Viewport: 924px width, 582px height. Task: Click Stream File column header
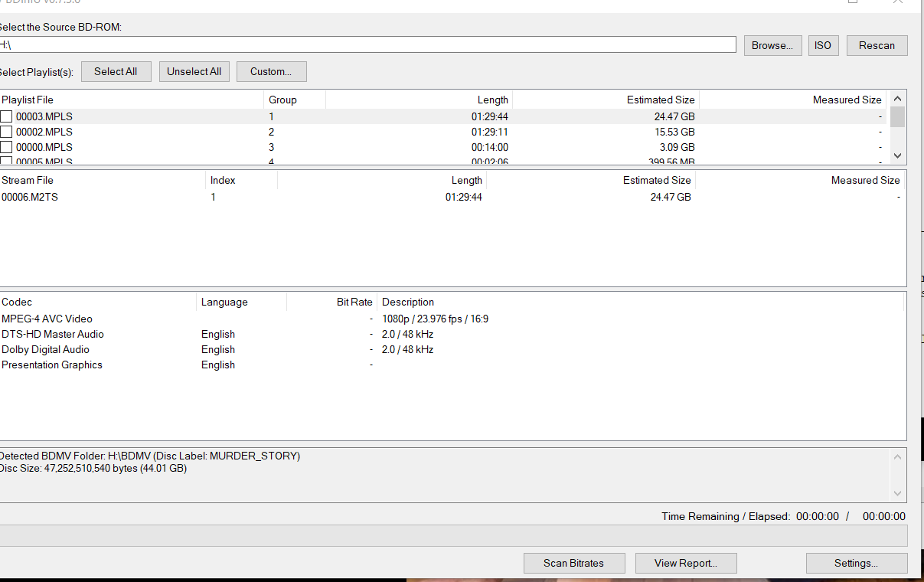pos(103,180)
